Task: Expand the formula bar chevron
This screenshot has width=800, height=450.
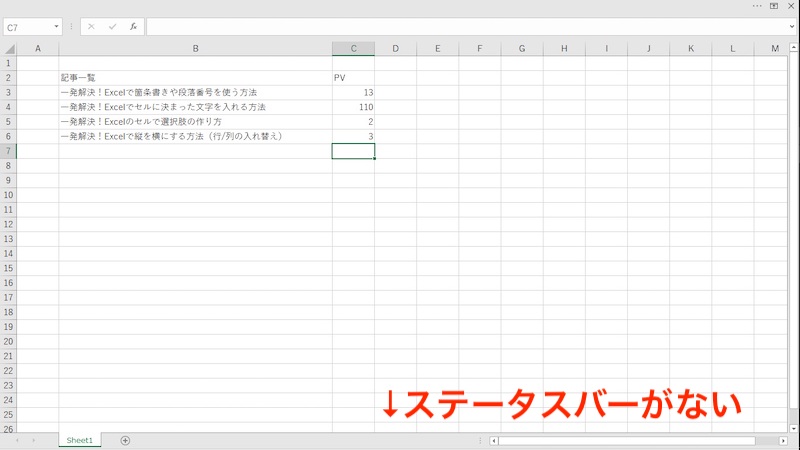Action: [x=792, y=27]
